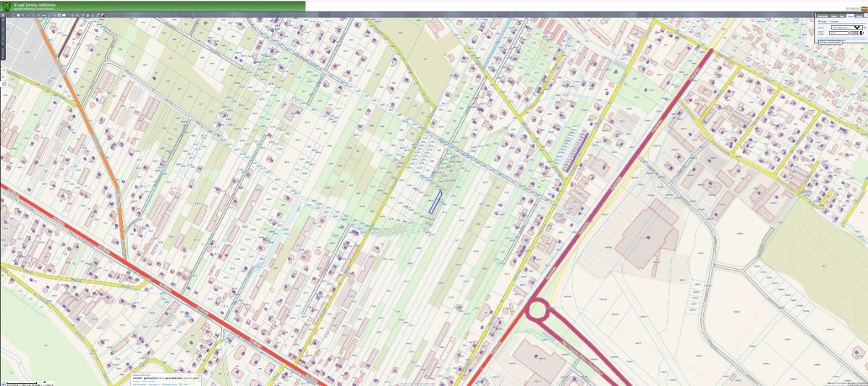
Task: Click the home icon in the toolbar
Action: tap(3, 15)
